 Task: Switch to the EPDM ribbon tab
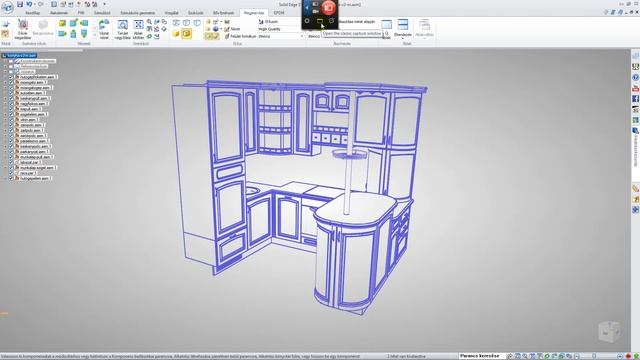[x=279, y=13]
